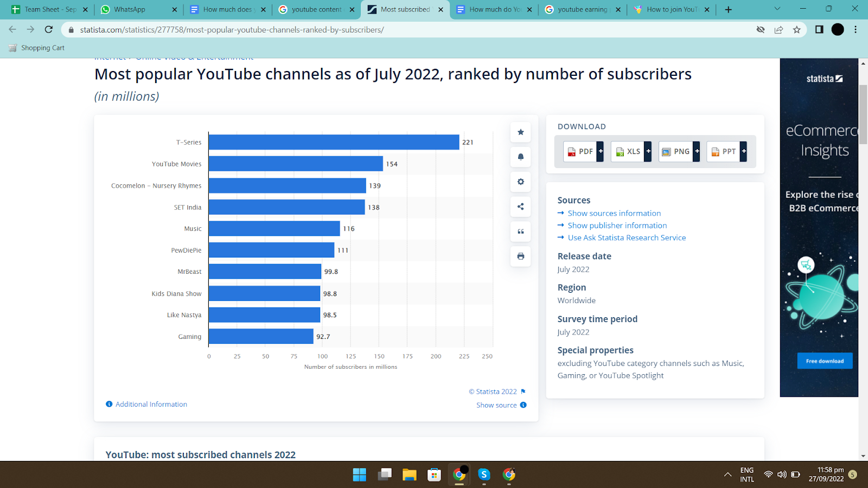868x488 pixels.
Task: Click the Free download ad button
Action: pyautogui.click(x=825, y=361)
